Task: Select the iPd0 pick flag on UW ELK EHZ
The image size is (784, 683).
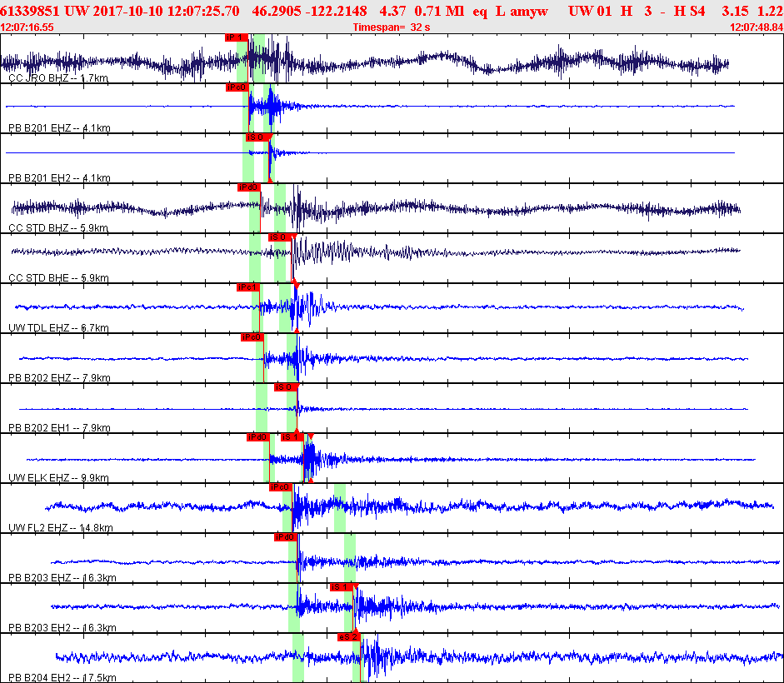Action: 258,437
